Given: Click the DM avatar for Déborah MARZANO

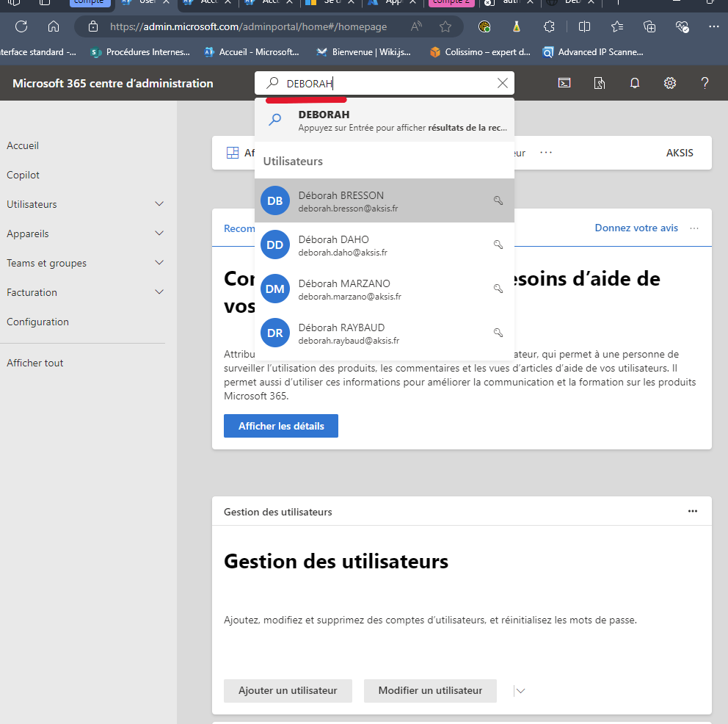Looking at the screenshot, I should click(275, 289).
